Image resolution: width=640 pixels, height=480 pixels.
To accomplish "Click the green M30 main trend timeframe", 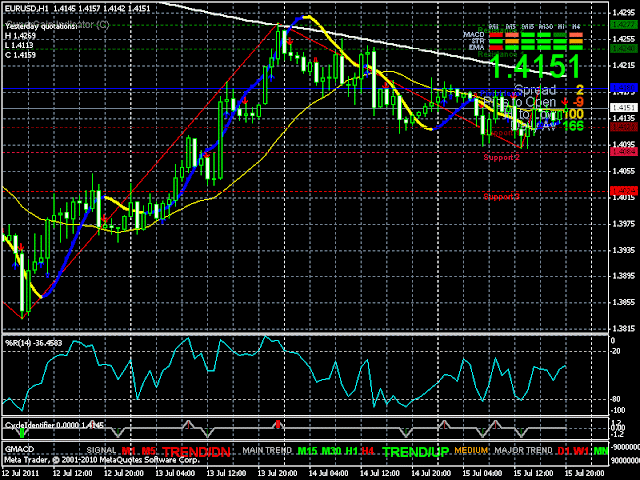I will click(x=331, y=451).
